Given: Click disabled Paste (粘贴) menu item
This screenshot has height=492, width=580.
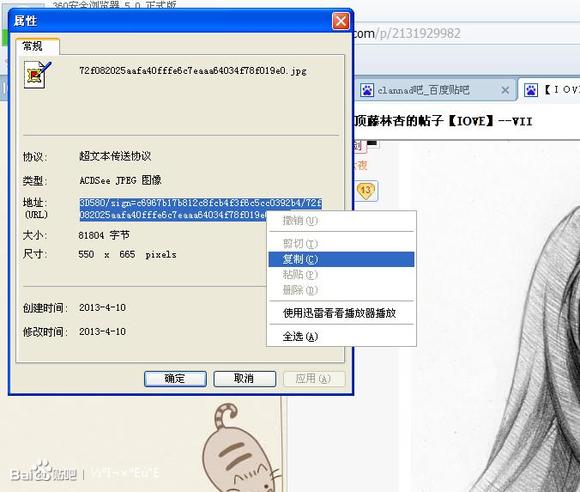Looking at the screenshot, I should 341,274.
